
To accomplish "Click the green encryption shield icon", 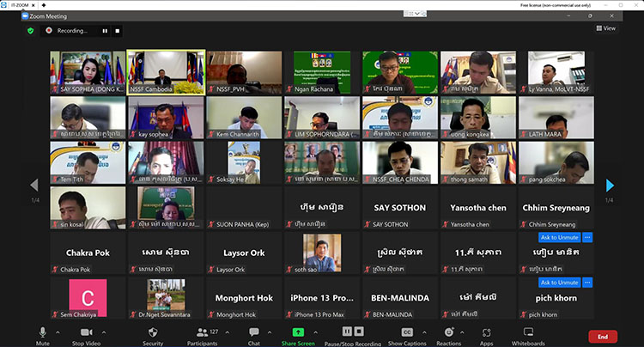I will point(30,31).
